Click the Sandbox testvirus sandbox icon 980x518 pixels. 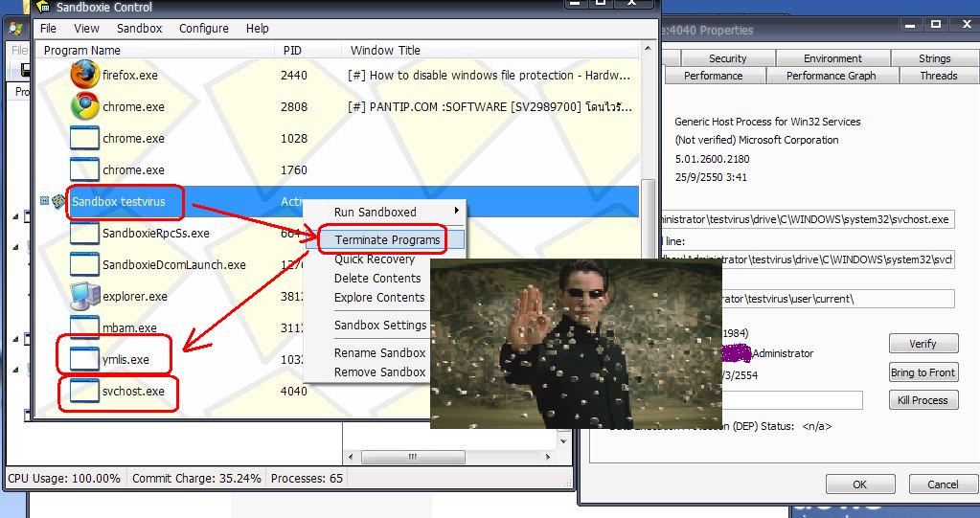tap(58, 202)
